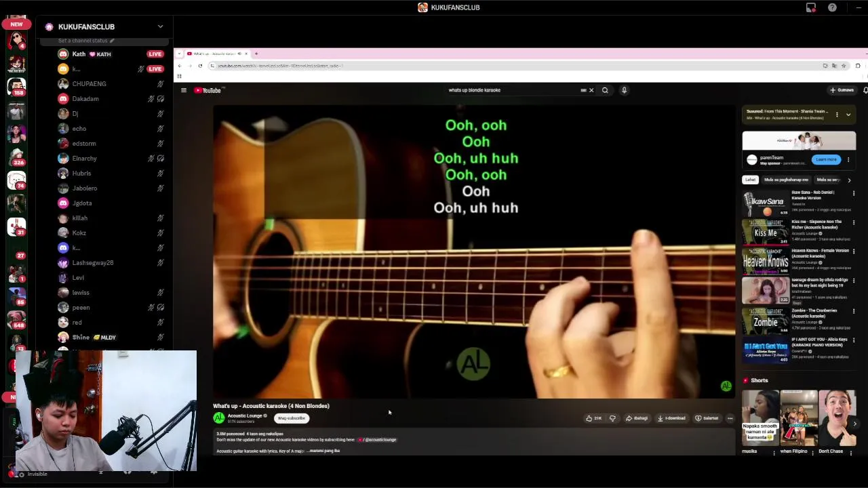Image resolution: width=868 pixels, height=488 pixels.
Task: Show more Shorts with the next arrow
Action: click(x=854, y=424)
